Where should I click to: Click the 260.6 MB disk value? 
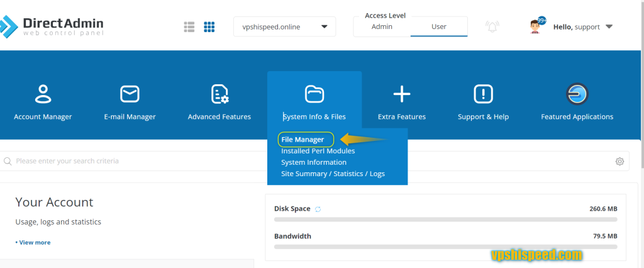[603, 209]
